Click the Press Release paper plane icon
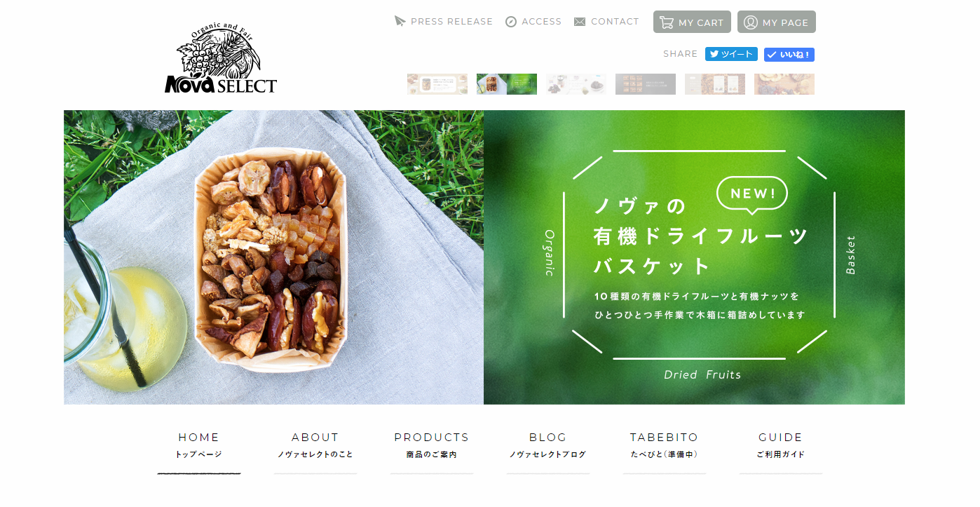The width and height of the screenshot is (980, 507). coord(400,21)
